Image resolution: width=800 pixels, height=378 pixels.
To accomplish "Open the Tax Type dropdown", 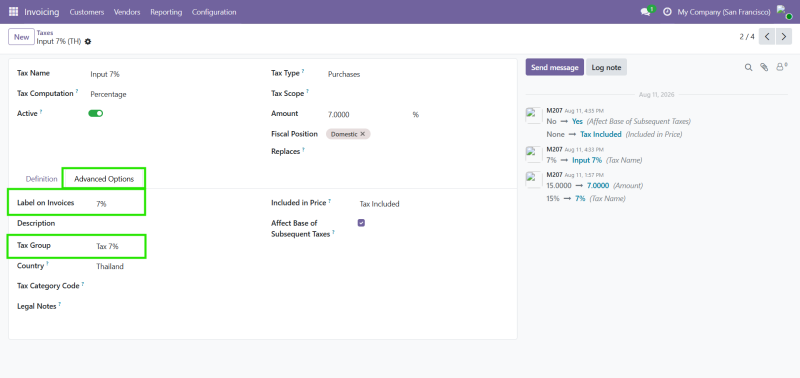I will point(416,74).
